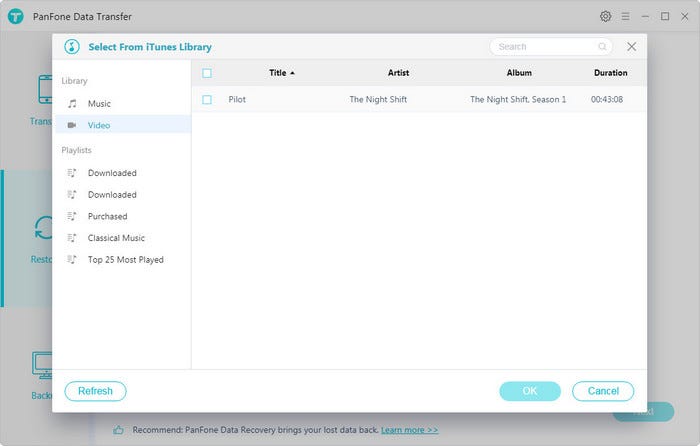Click the Video camera icon in Library
700x446 pixels.
71,125
